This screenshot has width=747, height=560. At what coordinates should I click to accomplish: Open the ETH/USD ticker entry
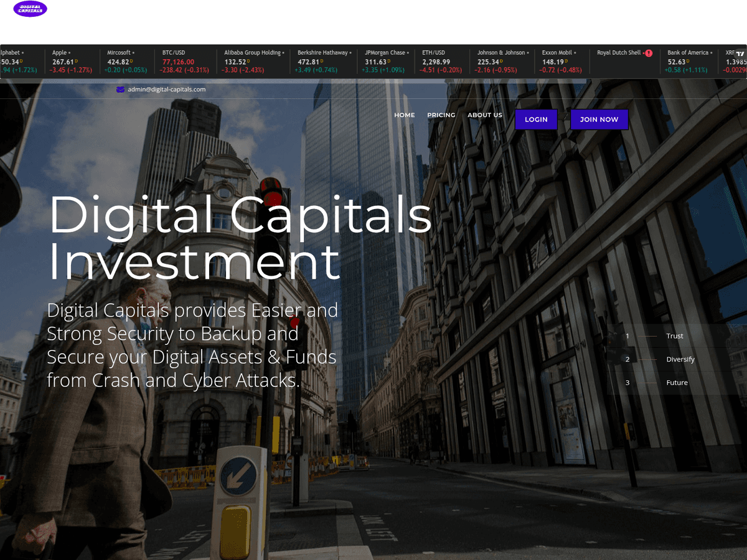tap(442, 62)
